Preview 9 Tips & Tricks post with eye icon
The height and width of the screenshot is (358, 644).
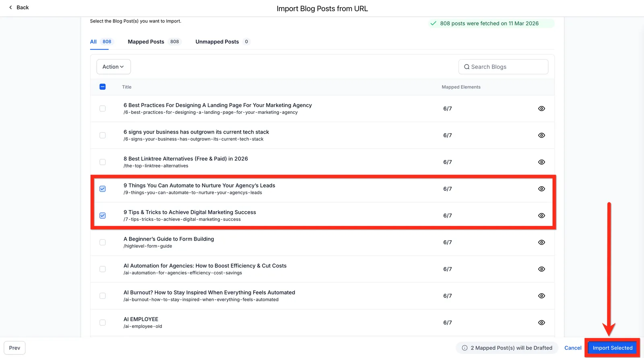(x=541, y=216)
